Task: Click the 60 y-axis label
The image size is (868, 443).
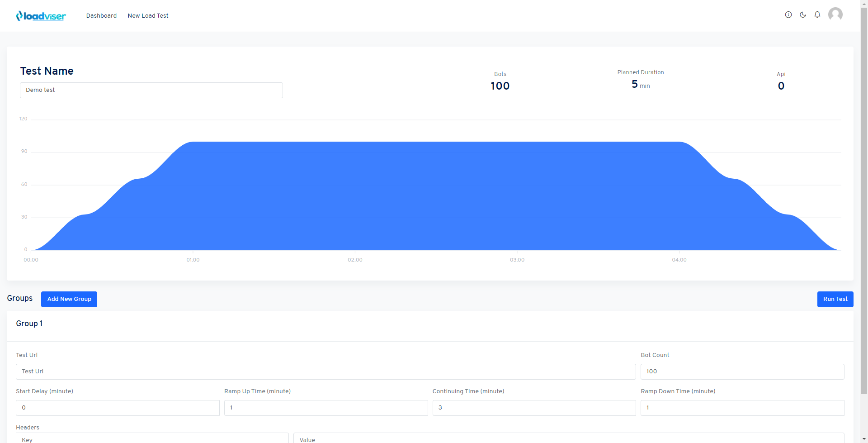Action: 24,184
